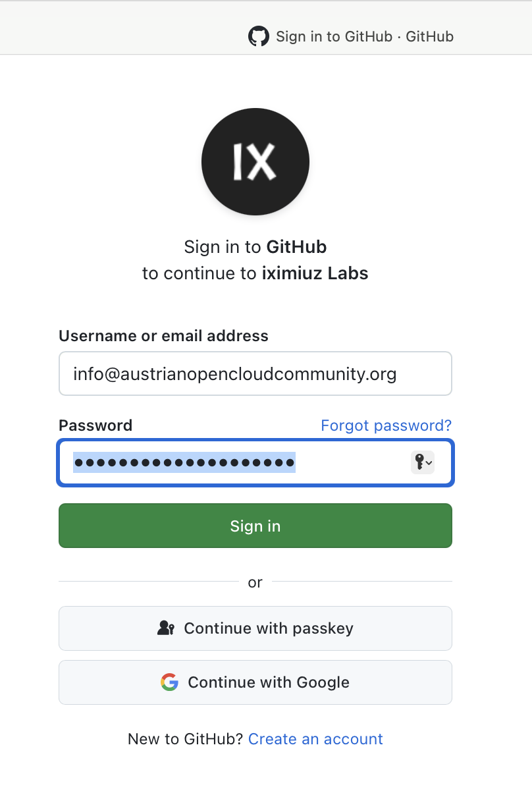
Task: Choose Continue with Google
Action: (x=255, y=682)
